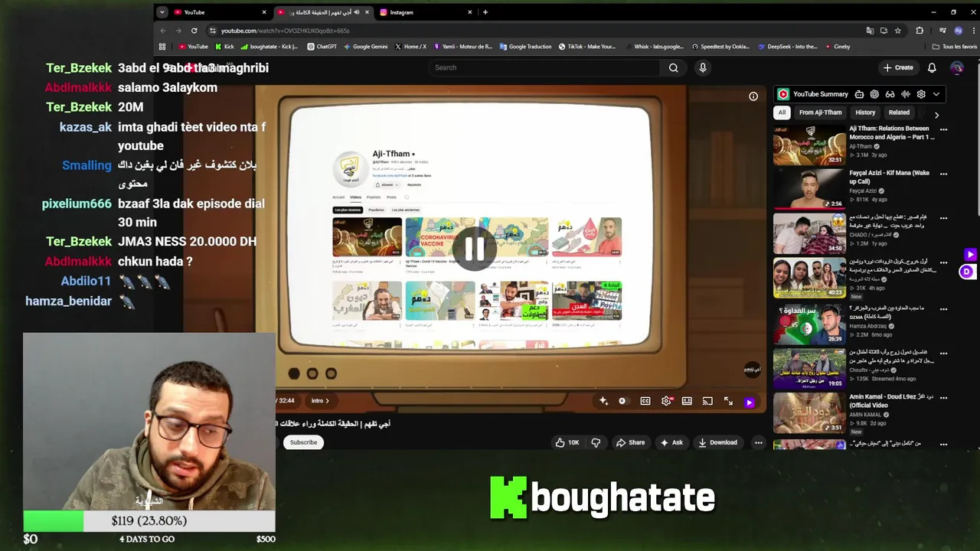Cast the video to a device
980x551 pixels.
(707, 401)
